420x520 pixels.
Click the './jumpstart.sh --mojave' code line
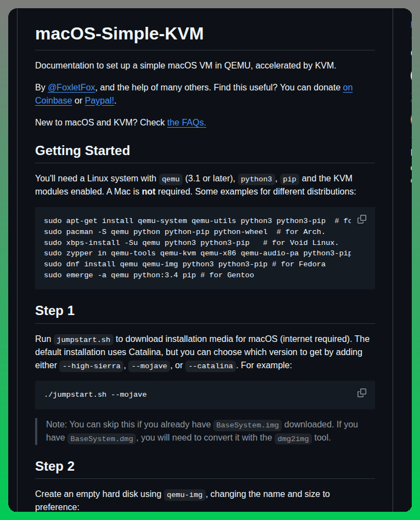tap(95, 395)
